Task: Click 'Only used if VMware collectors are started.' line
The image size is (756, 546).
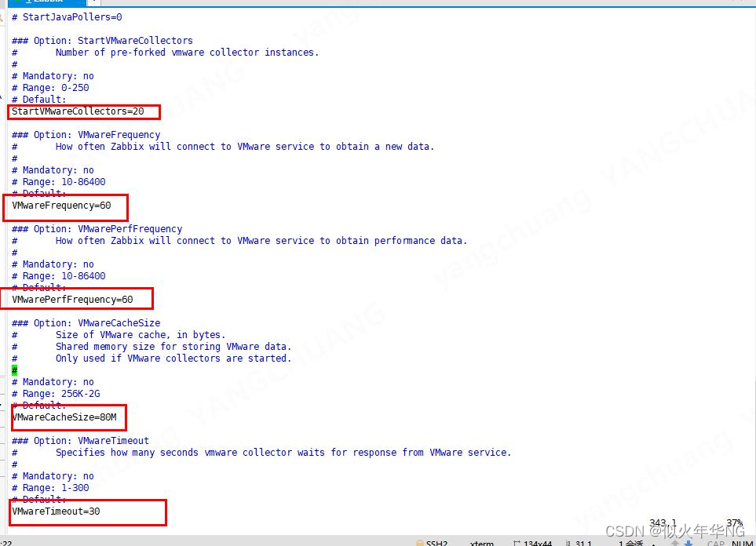Action: [x=152, y=359]
